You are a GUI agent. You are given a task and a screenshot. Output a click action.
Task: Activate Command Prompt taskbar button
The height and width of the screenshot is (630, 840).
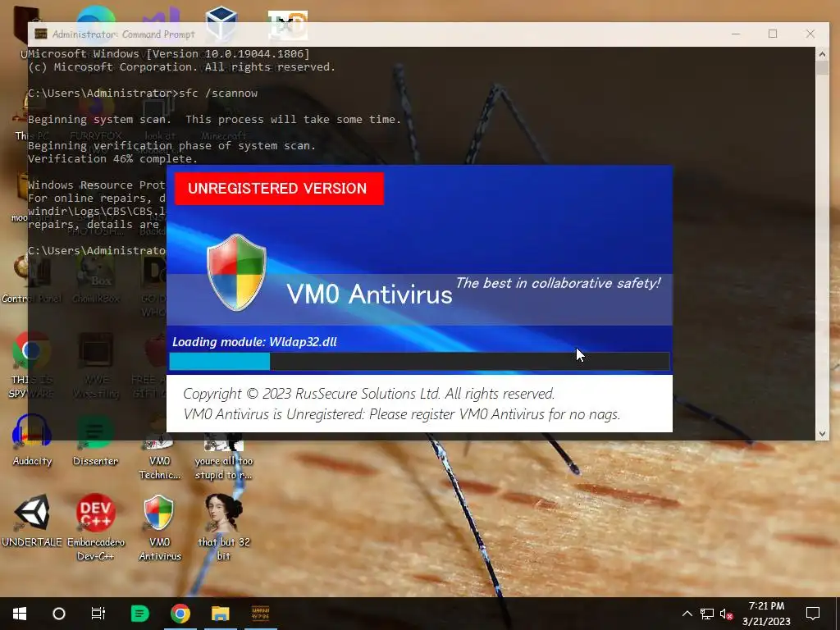click(x=260, y=614)
